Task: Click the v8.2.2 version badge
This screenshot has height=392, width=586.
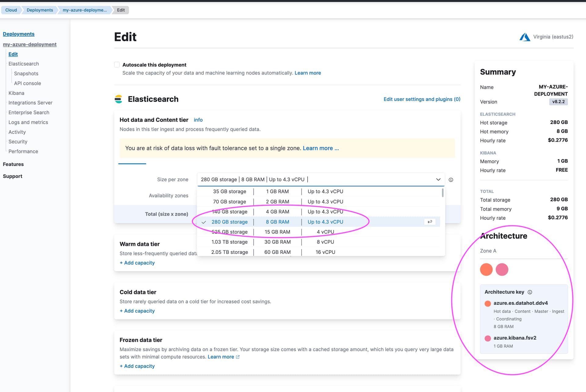Action: [559, 102]
